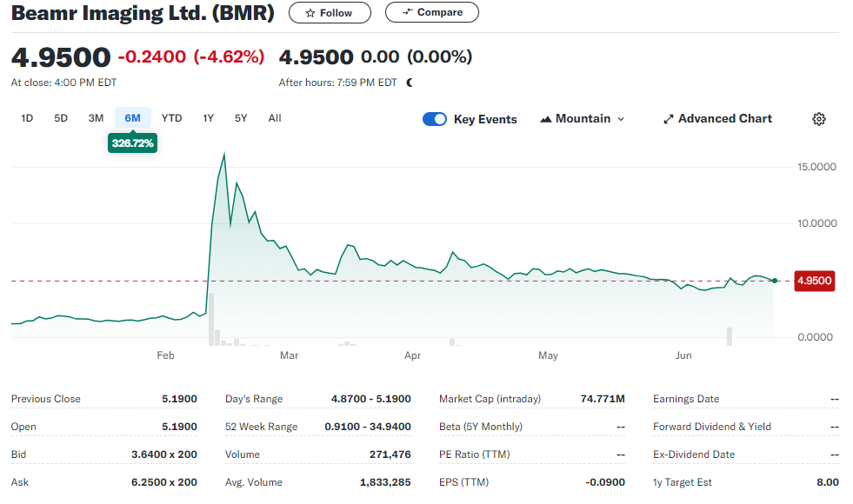Screen dimensions: 853x504
Task: Click the Open label
Action: point(23,427)
